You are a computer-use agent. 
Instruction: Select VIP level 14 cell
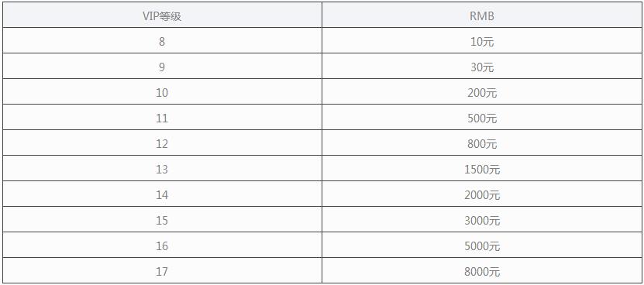pos(162,194)
